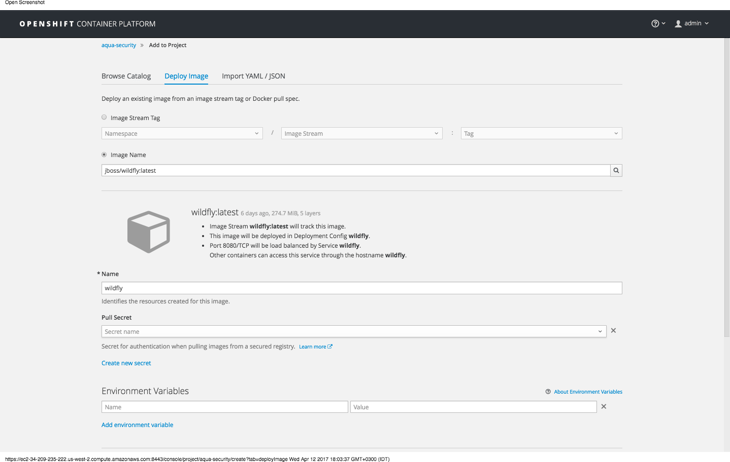
Task: Remove the environment variable row with X
Action: (603, 407)
